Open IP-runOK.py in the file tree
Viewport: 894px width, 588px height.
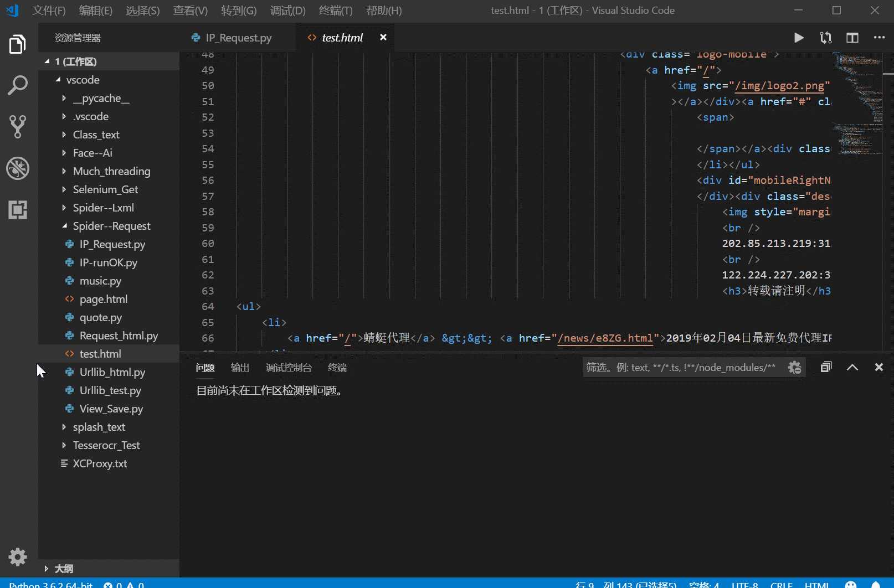pos(109,262)
